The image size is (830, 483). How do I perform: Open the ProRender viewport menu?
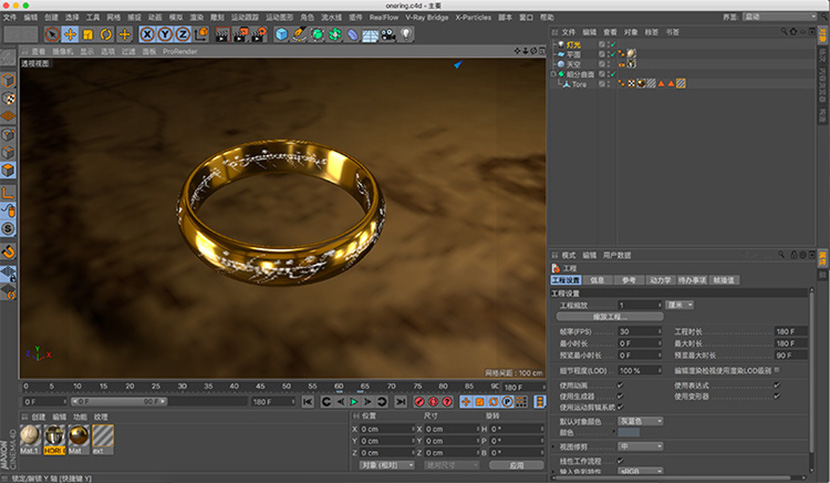click(x=180, y=51)
